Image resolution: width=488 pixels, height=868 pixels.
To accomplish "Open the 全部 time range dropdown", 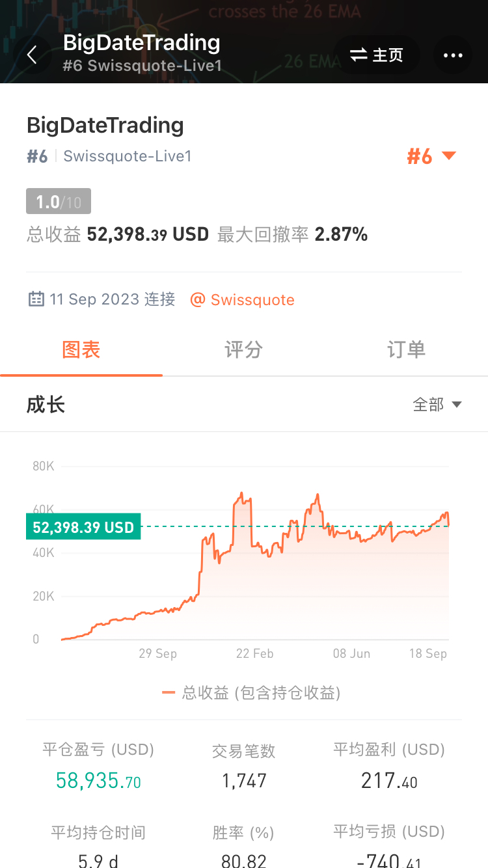I will click(437, 405).
